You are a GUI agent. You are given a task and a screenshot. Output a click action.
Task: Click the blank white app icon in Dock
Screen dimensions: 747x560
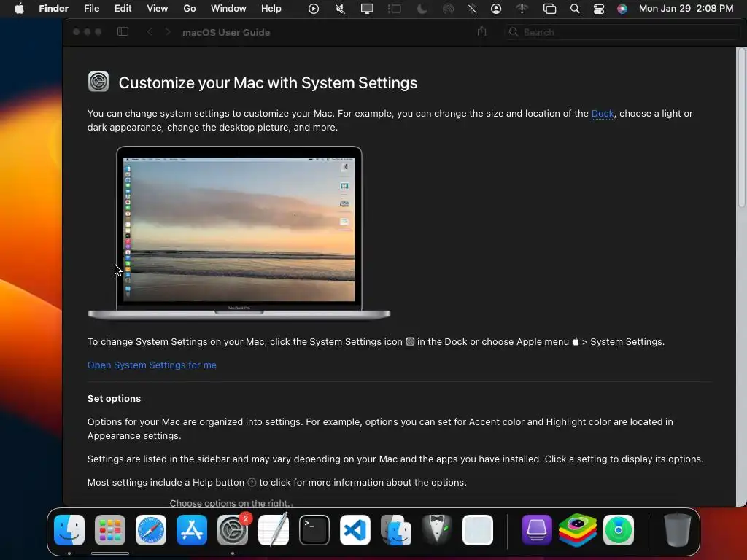coord(478,529)
